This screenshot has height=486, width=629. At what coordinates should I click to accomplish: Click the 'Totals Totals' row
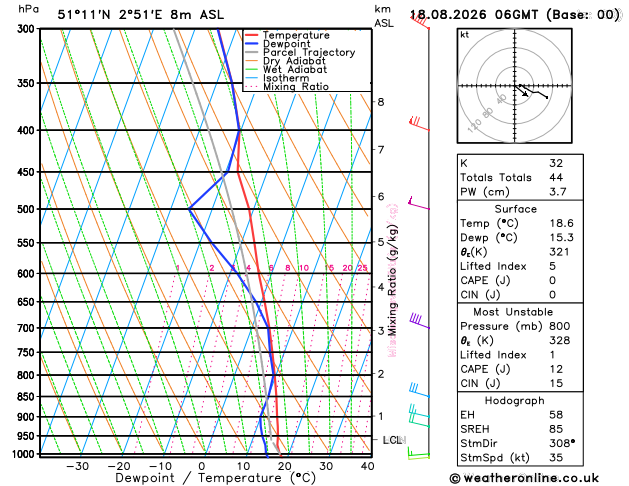(x=520, y=178)
